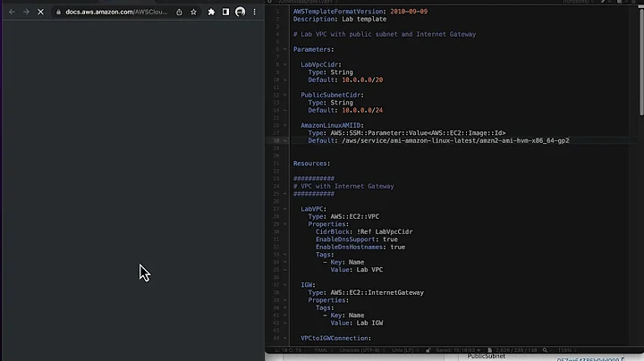This screenshot has height=361, width=644.
Task: View site info via the lock icon
Action: [x=58, y=12]
